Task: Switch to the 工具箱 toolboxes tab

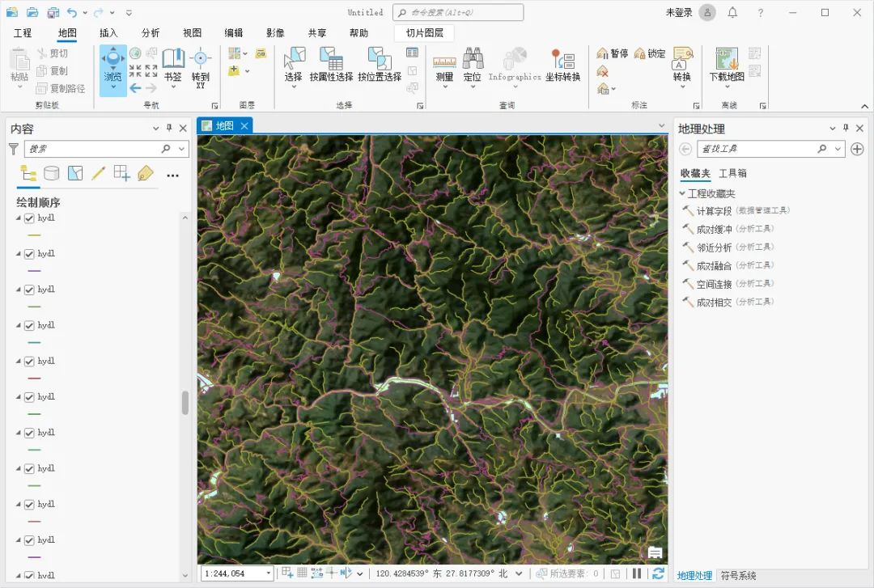Action: coord(732,173)
